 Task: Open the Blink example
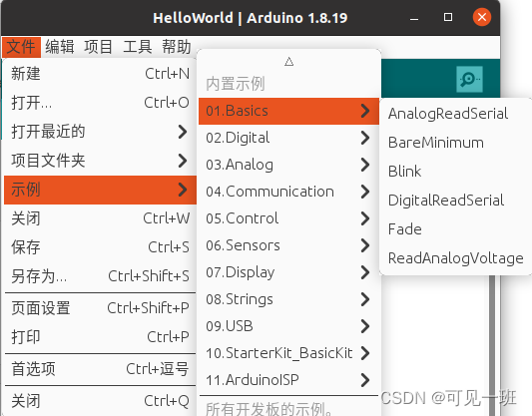456,172
